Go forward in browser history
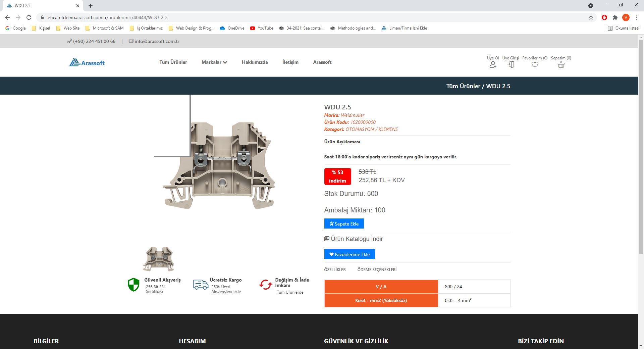 [x=18, y=17]
